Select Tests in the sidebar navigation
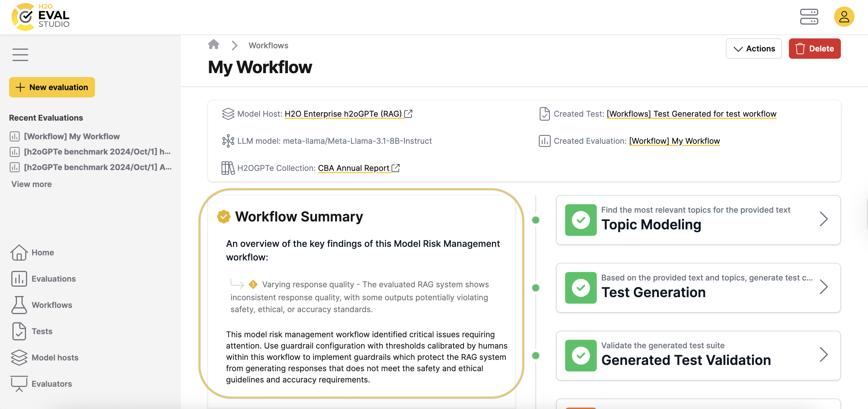The height and width of the screenshot is (409, 868). coord(19,331)
